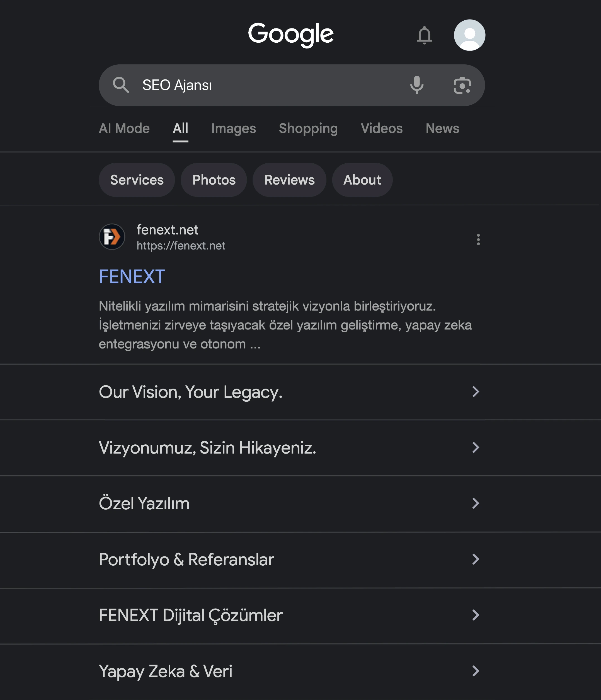Open Google Lens camera search
The height and width of the screenshot is (700, 601).
point(462,85)
